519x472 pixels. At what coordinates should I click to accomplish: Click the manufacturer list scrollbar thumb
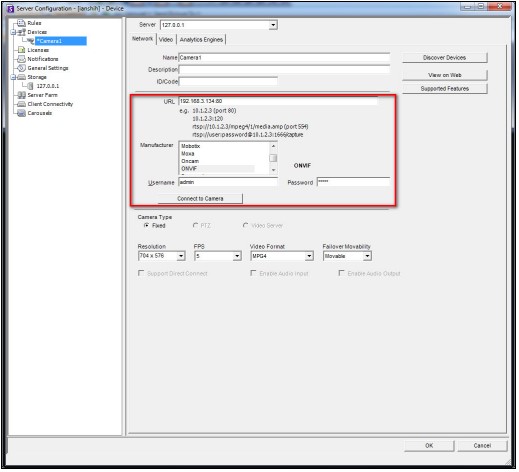click(273, 158)
